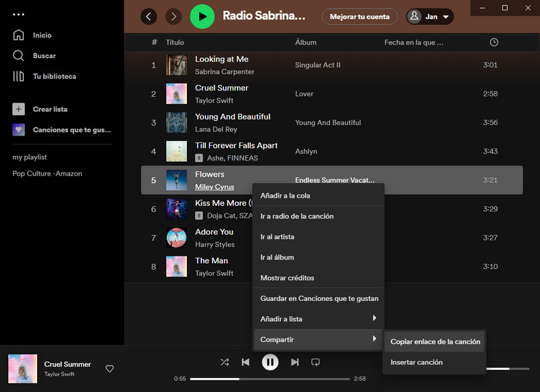Open Tu biblioteca from the sidebar
The width and height of the screenshot is (540, 392).
pos(19,76)
